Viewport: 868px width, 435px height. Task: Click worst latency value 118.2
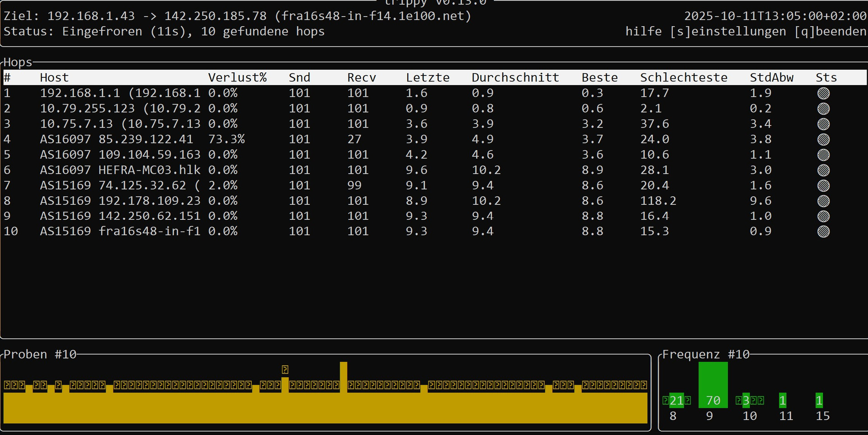click(x=658, y=201)
